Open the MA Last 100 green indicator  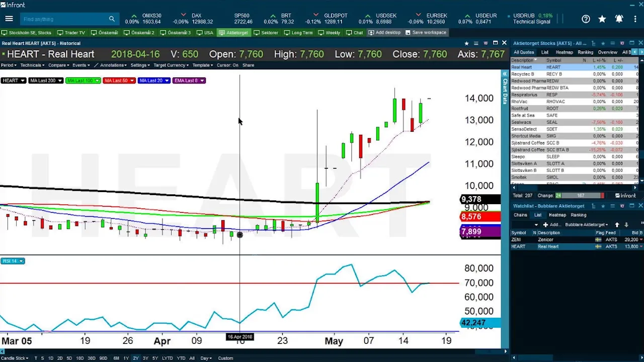point(83,80)
